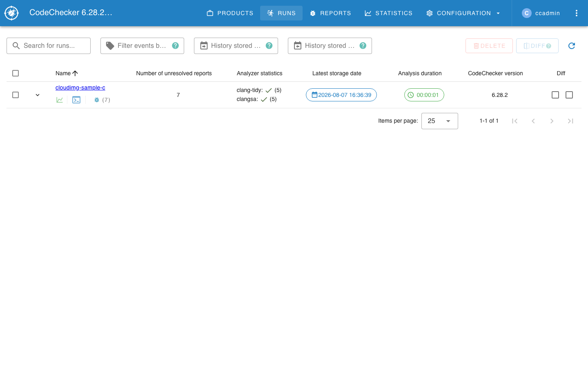Image resolution: width=588 pixels, height=368 pixels.
Task: Go to the Reports tab
Action: click(x=330, y=13)
